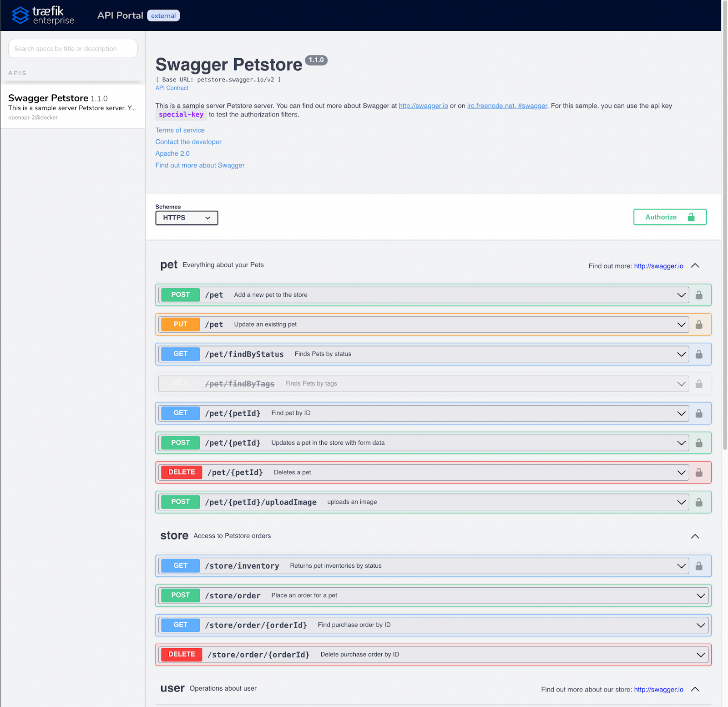Open the API Contract link
Image resolution: width=728 pixels, height=707 pixels.
point(172,88)
